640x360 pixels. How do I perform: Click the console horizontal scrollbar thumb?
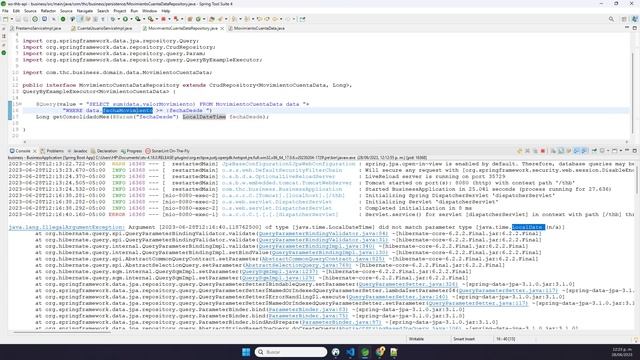pos(61,332)
